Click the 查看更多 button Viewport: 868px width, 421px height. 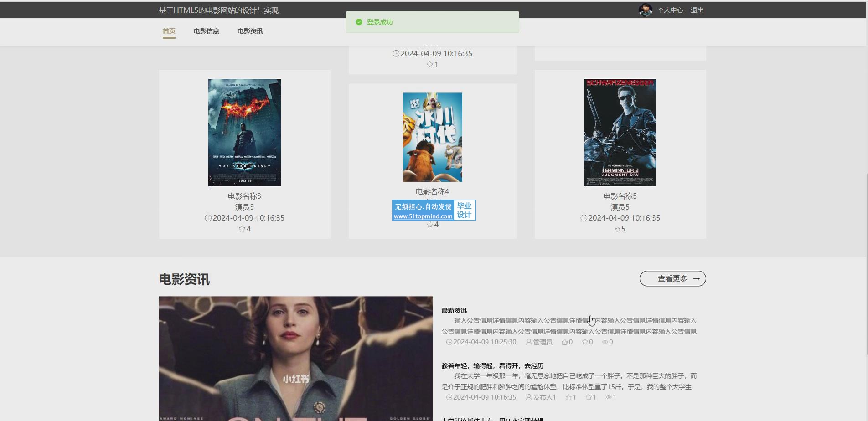(672, 278)
